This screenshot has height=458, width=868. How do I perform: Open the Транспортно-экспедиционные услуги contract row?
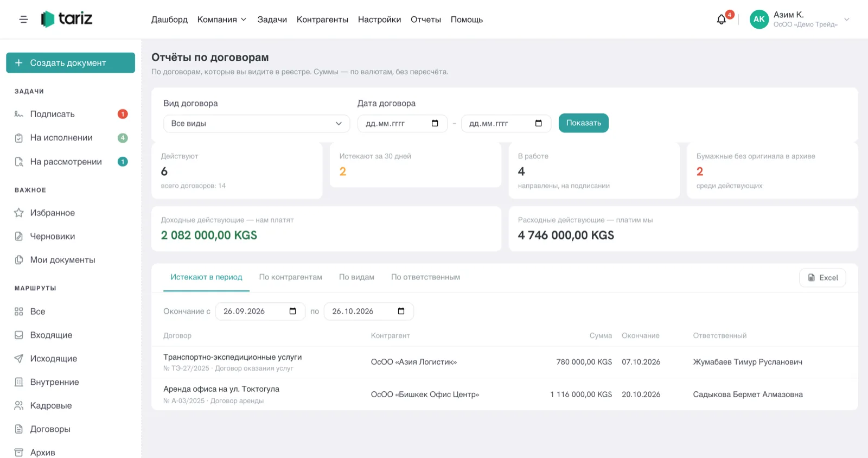click(x=505, y=362)
